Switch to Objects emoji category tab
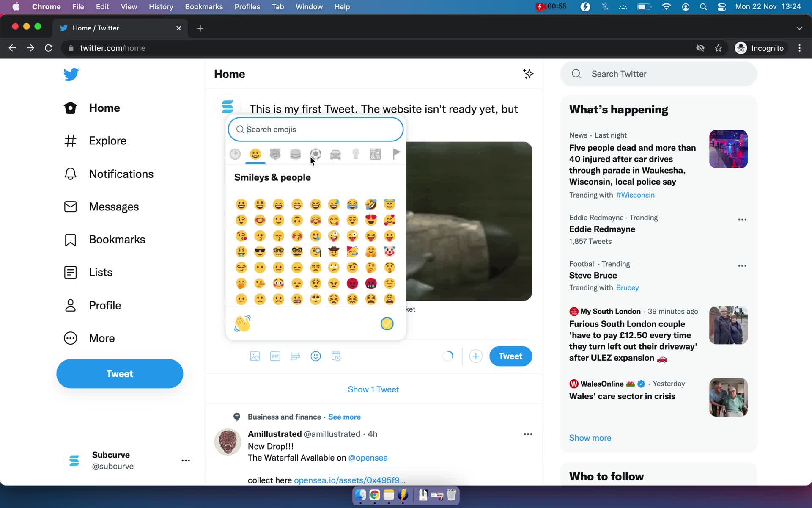 (356, 154)
